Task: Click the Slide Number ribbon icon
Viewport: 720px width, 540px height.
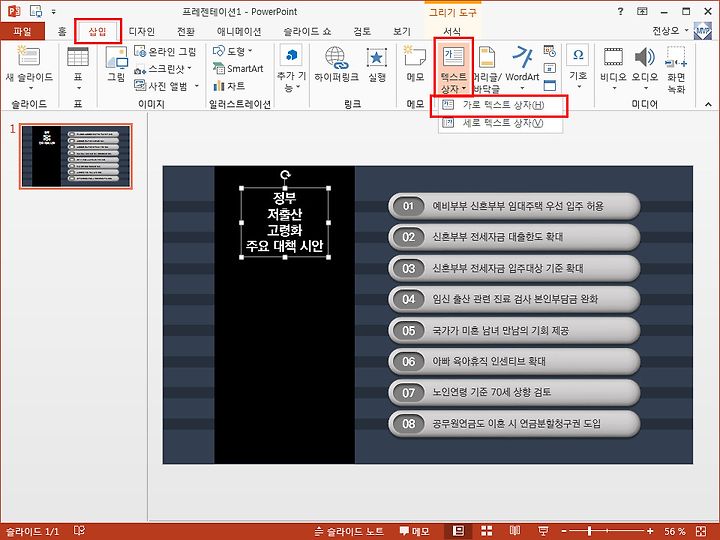Action: pyautogui.click(x=550, y=68)
